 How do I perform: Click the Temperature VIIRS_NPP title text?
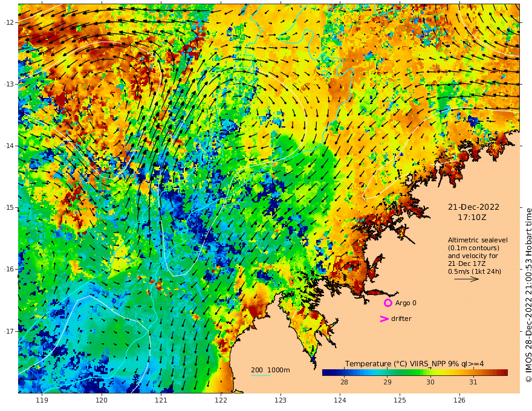pos(415,363)
